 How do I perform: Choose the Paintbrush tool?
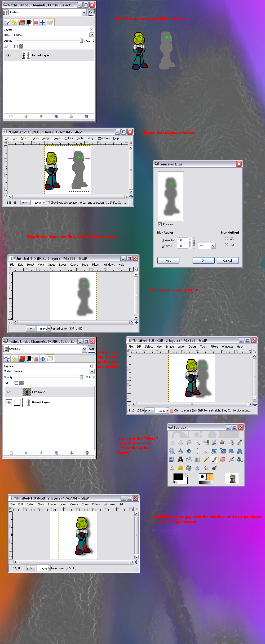[214, 459]
